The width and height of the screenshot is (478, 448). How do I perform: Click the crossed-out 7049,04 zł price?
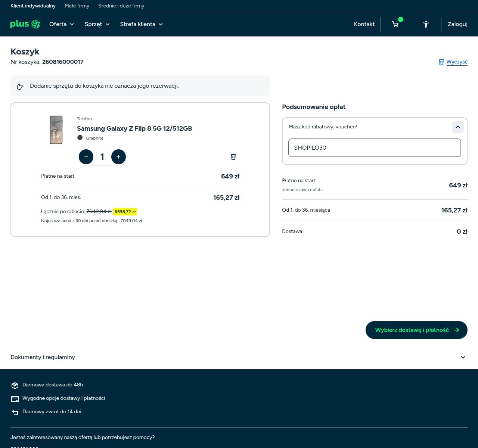coord(99,212)
